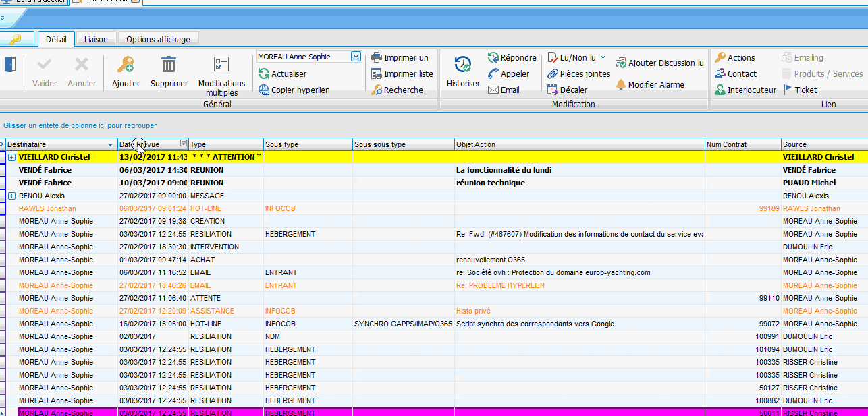Image resolution: width=868 pixels, height=416 pixels.
Task: Click the Modifier Alarme bell icon
Action: tap(621, 84)
